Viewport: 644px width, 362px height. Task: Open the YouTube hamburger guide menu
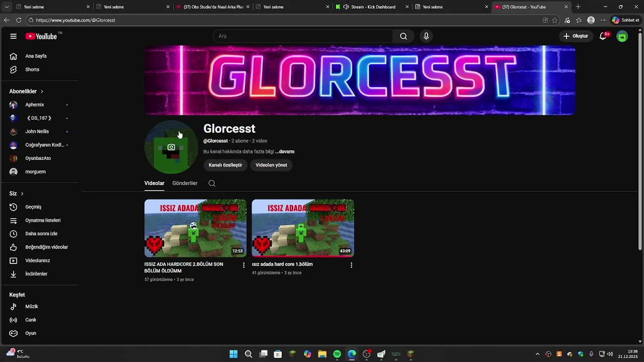(14, 36)
